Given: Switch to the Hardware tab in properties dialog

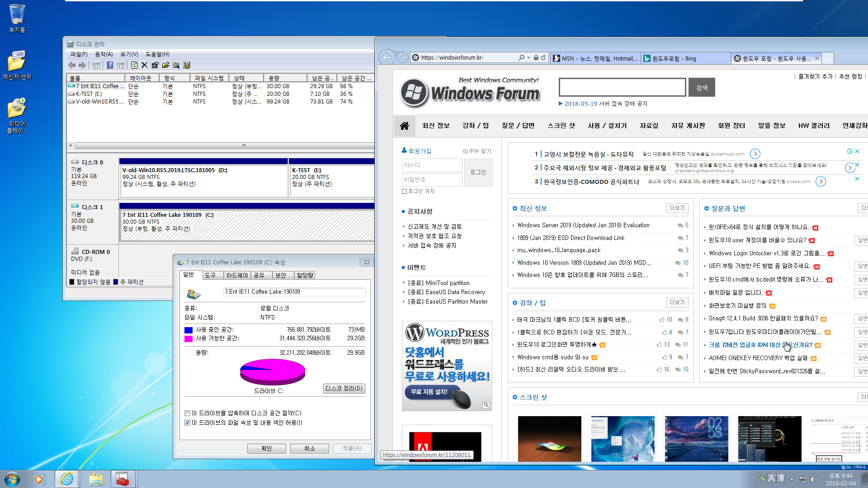Looking at the screenshot, I should point(236,275).
